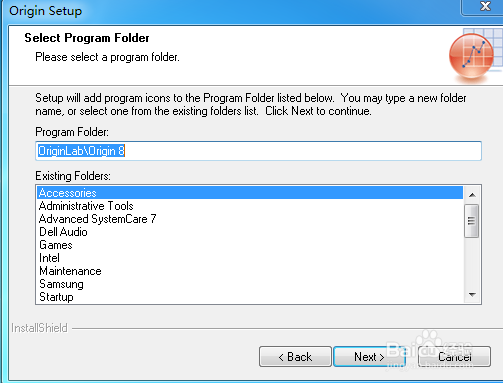The image size is (503, 383).
Task: Click the Origin graph logo icon
Action: pyautogui.click(x=471, y=55)
